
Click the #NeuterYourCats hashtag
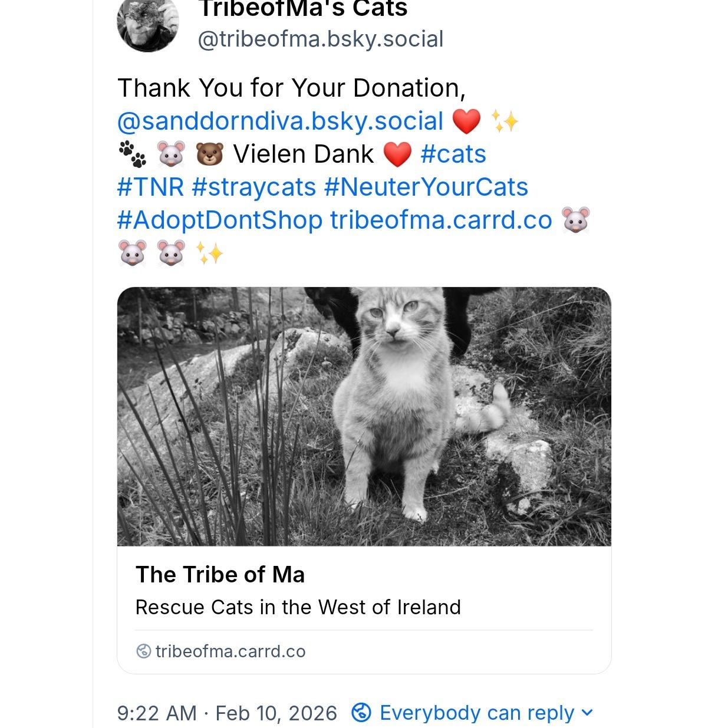pos(426,187)
